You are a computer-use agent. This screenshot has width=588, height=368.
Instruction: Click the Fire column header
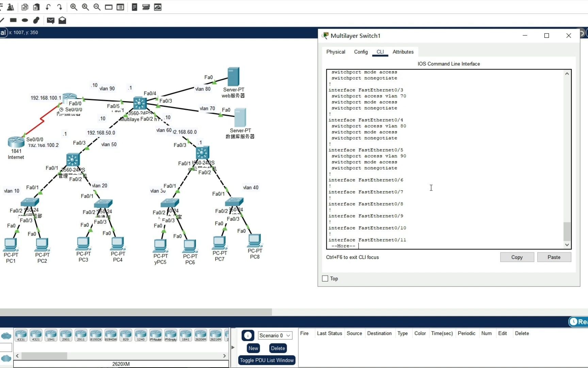point(304,333)
